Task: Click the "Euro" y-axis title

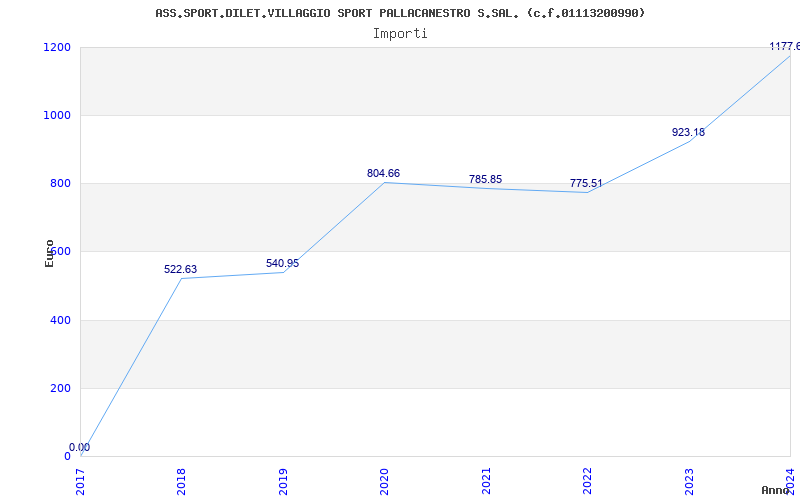Action: [x=49, y=252]
